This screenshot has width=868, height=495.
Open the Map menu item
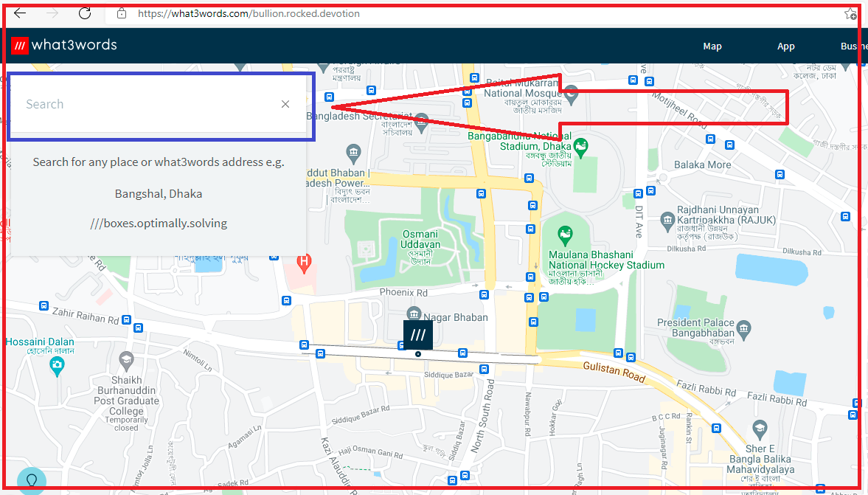(712, 46)
